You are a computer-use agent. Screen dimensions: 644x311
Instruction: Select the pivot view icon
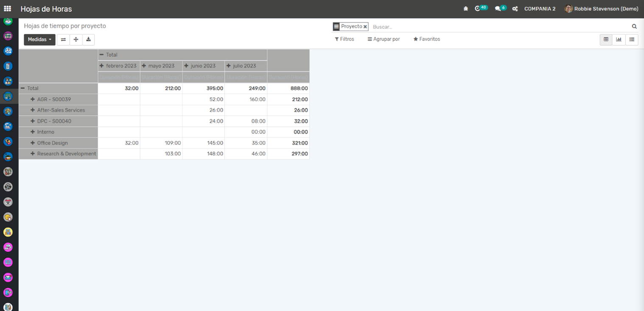click(x=606, y=39)
